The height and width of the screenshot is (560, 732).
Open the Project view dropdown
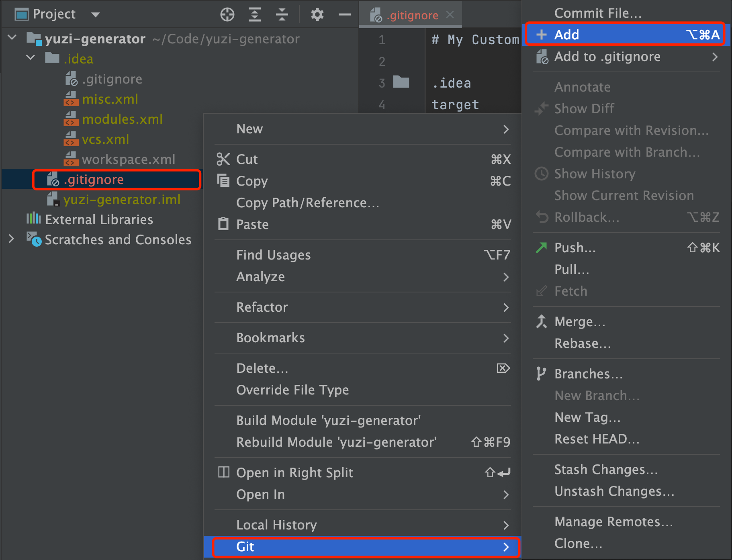(95, 15)
